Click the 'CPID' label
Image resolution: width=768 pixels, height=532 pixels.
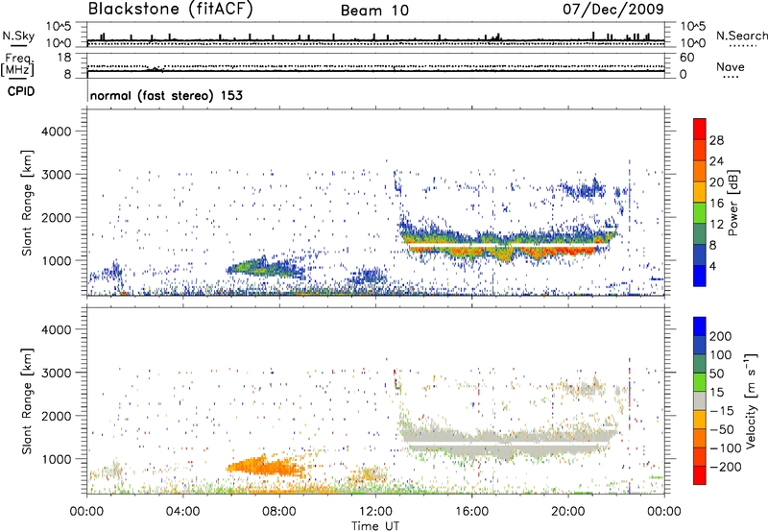click(21, 91)
